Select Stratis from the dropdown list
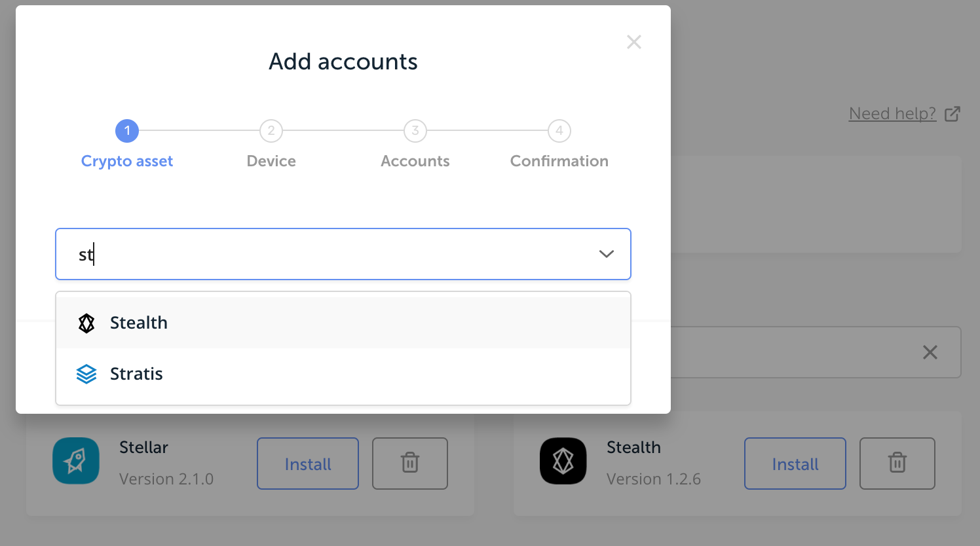This screenshot has width=980, height=546. point(343,374)
